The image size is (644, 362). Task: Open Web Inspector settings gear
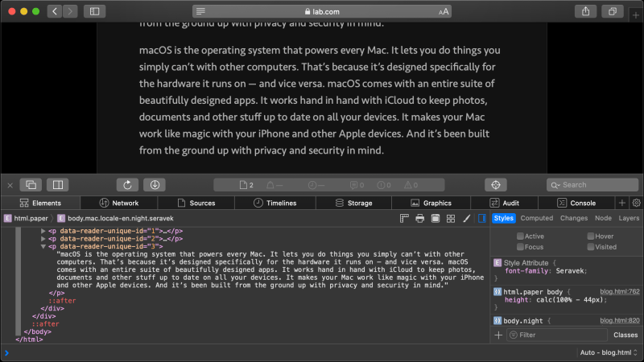(636, 203)
